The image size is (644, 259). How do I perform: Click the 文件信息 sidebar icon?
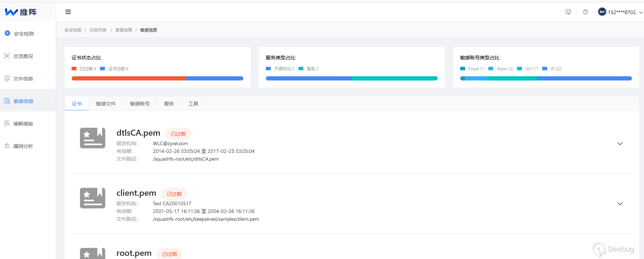click(x=7, y=78)
